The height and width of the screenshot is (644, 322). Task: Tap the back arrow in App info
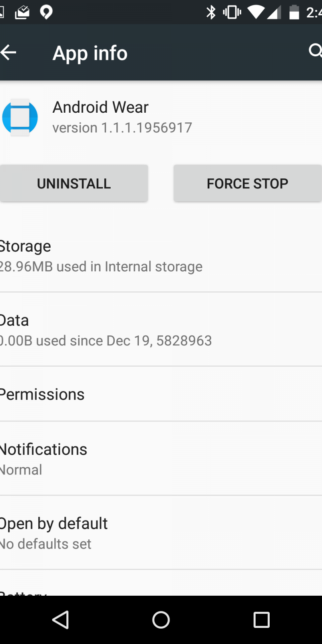[9, 52]
